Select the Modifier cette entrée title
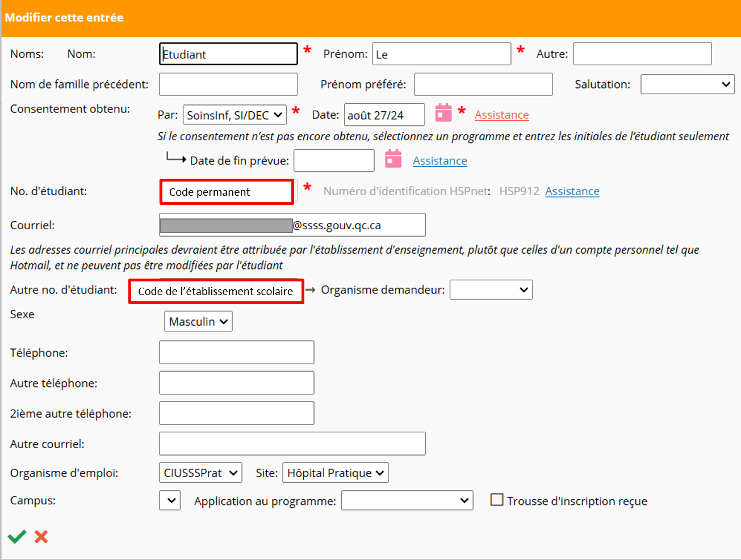 64,18
